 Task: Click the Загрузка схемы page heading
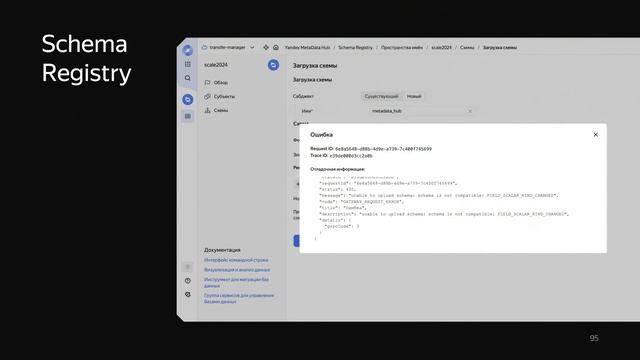(315, 66)
